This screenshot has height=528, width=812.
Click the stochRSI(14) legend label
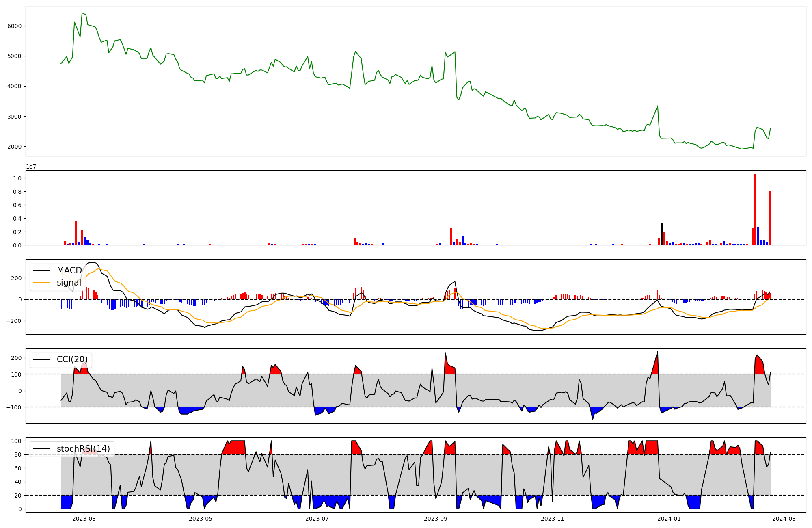pyautogui.click(x=83, y=449)
